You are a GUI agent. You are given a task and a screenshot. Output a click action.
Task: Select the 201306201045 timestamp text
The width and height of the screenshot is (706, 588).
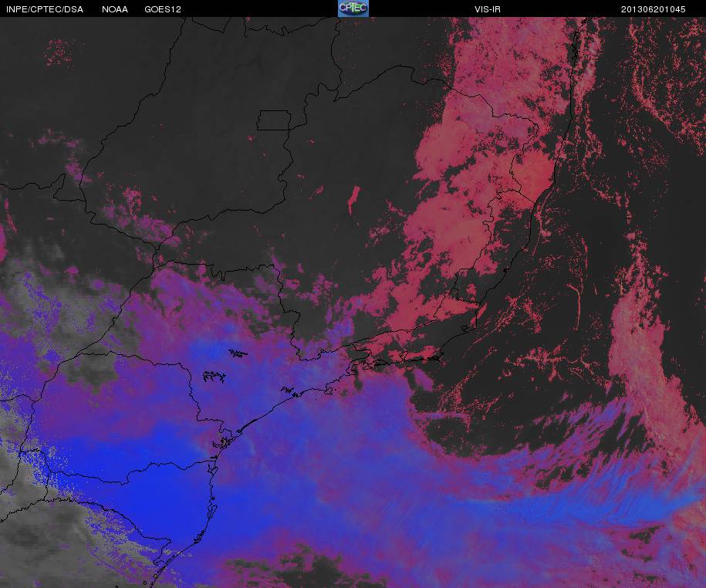click(653, 9)
